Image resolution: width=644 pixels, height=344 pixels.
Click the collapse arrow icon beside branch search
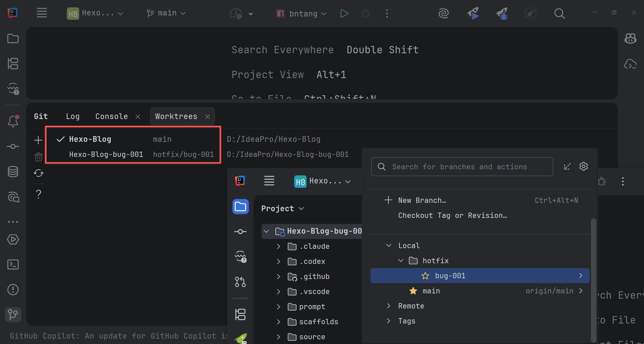(x=567, y=167)
